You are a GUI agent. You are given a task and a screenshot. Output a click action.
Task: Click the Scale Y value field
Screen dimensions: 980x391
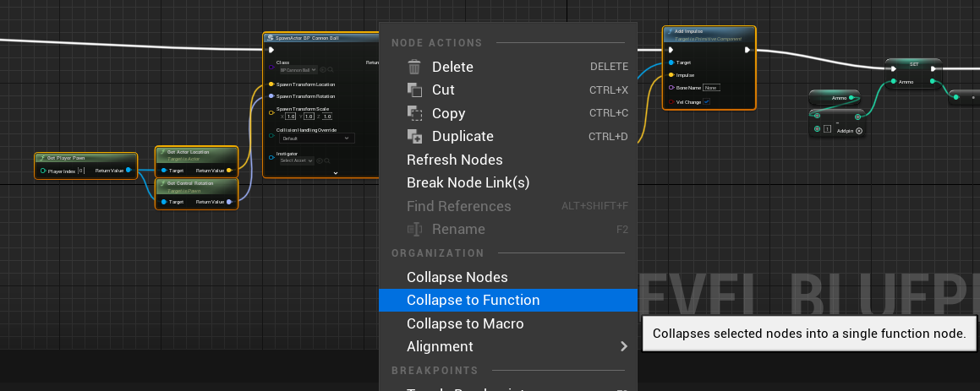point(309,117)
